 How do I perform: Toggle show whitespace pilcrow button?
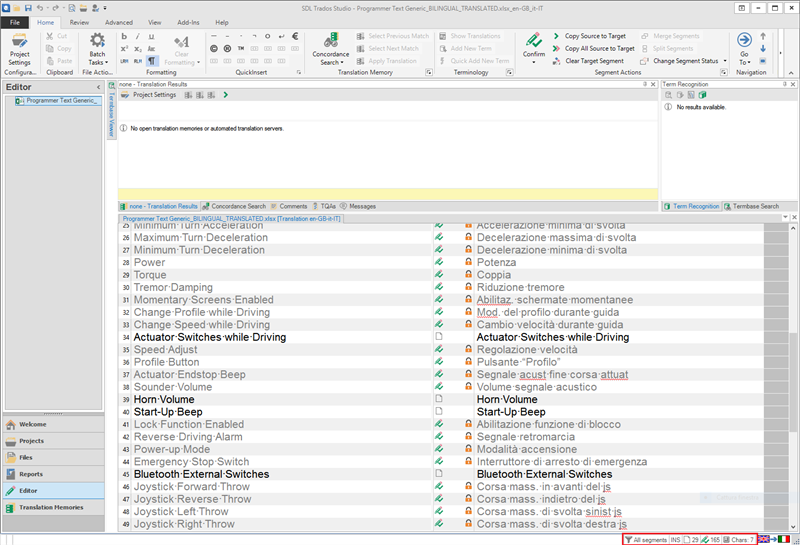pos(152,61)
